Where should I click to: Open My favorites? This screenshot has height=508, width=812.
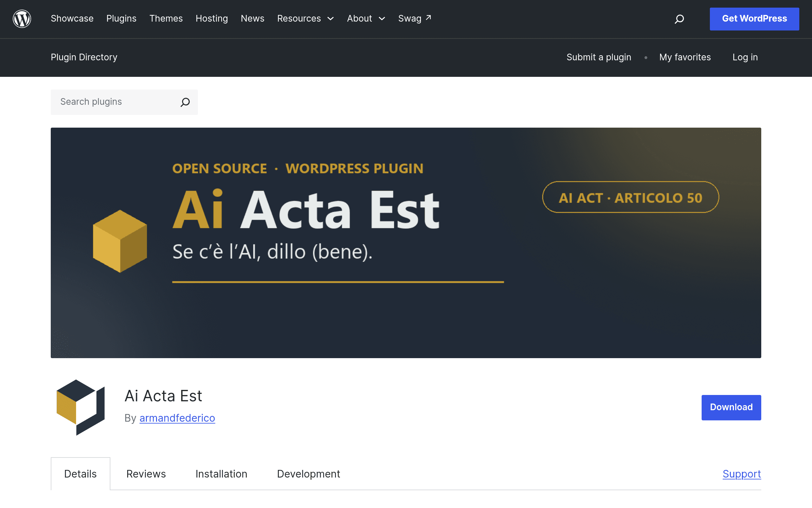(x=685, y=57)
